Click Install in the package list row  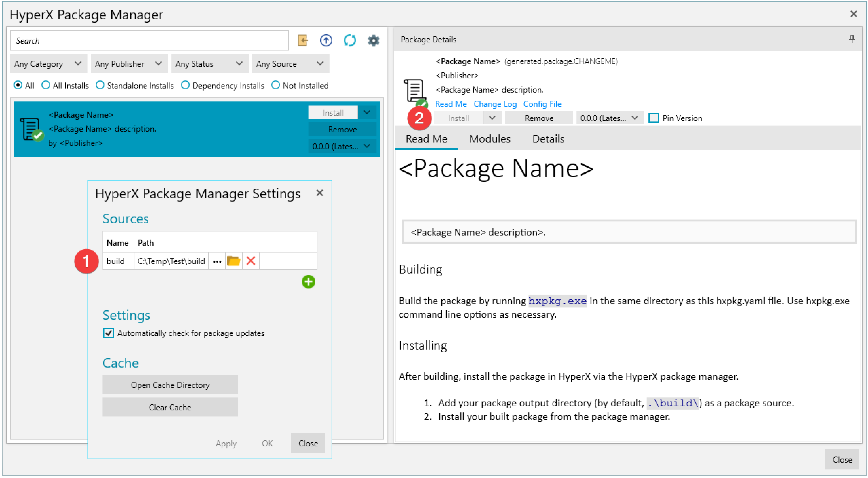click(x=333, y=113)
